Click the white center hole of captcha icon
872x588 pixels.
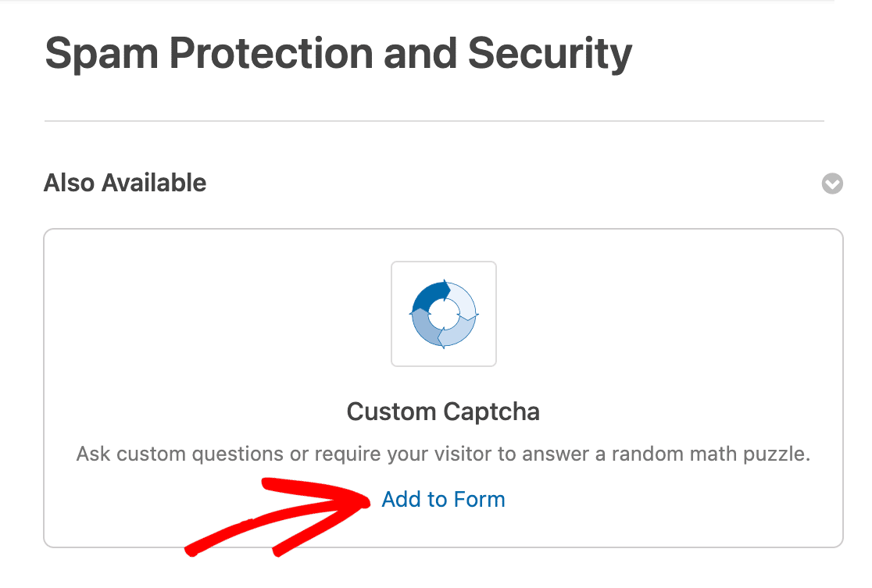(444, 314)
